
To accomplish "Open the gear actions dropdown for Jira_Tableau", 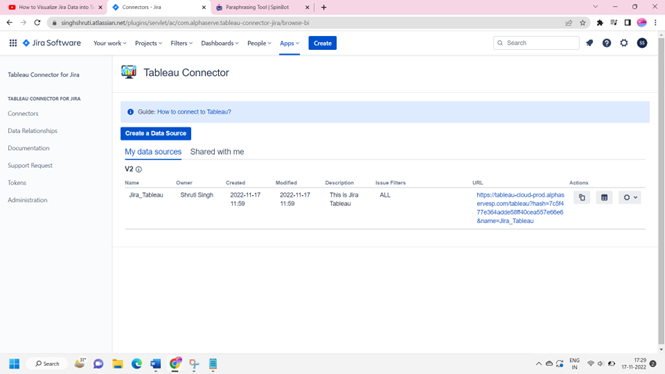I will pos(630,198).
